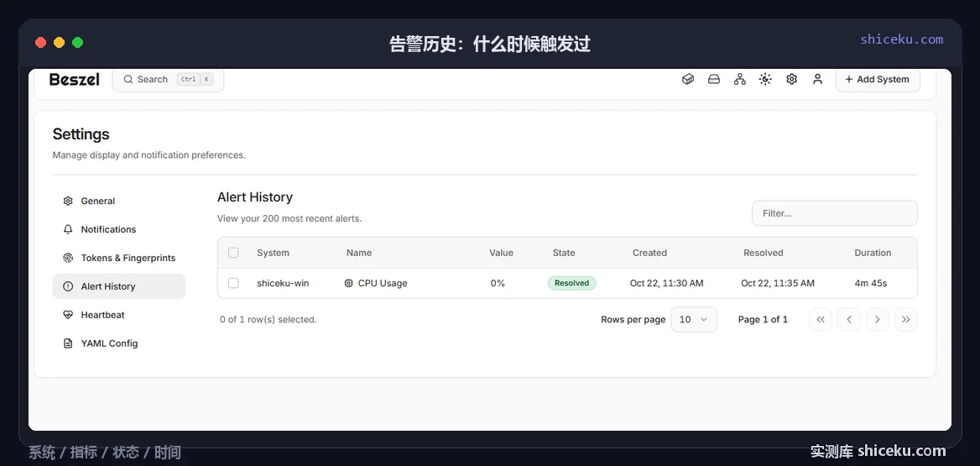The height and width of the screenshot is (466, 980).
Task: Click the gear icon beside General
Action: 68,201
